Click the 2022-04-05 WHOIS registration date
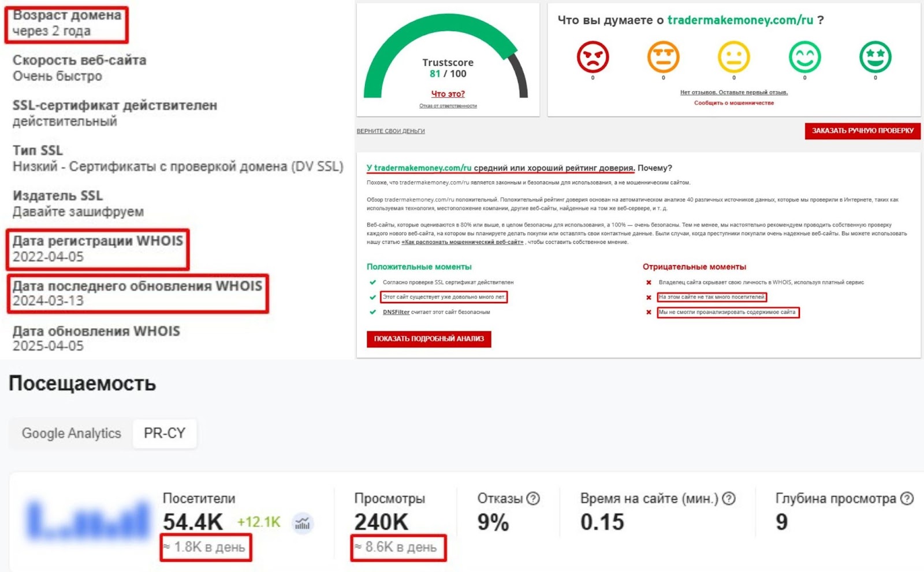924x572 pixels. coord(49,257)
